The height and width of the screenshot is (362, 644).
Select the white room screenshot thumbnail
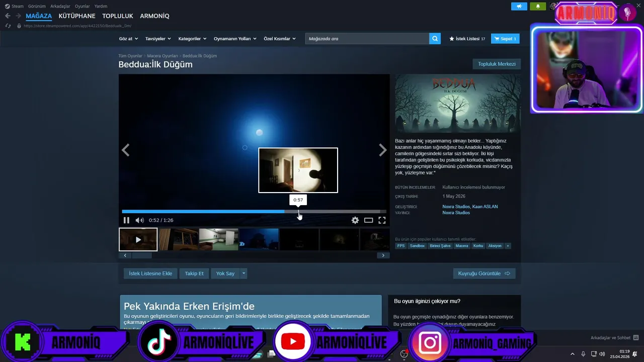tap(218, 239)
